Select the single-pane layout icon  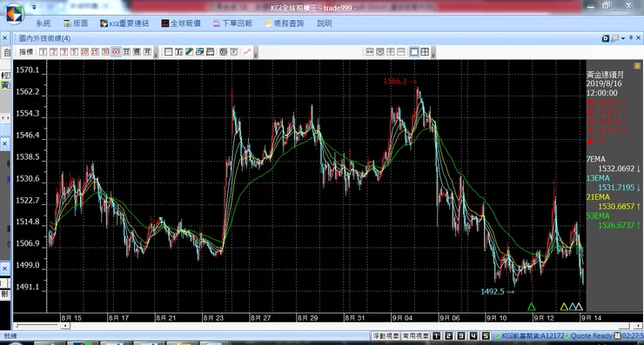pos(414,51)
